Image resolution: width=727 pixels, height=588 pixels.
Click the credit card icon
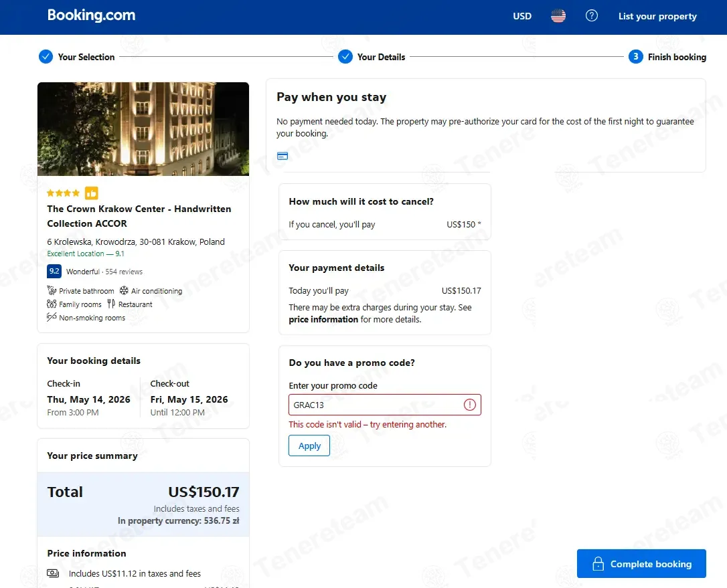pos(282,156)
